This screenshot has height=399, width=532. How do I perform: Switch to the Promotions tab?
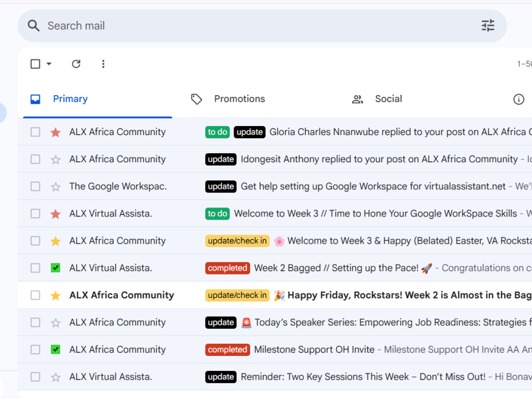coord(228,99)
